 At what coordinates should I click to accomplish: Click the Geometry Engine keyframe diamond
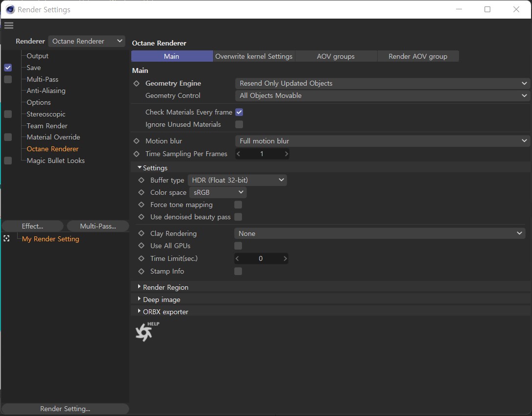click(136, 83)
